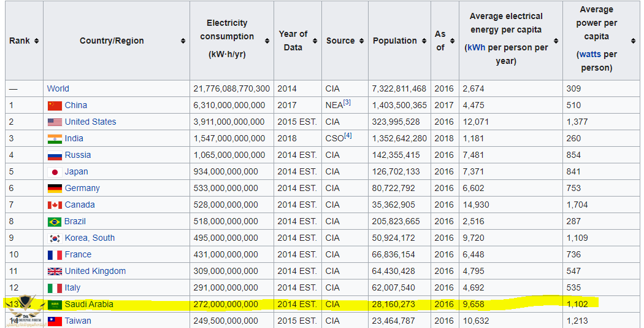644x328 pixels.
Task: Click the China flag icon
Action: [55, 106]
